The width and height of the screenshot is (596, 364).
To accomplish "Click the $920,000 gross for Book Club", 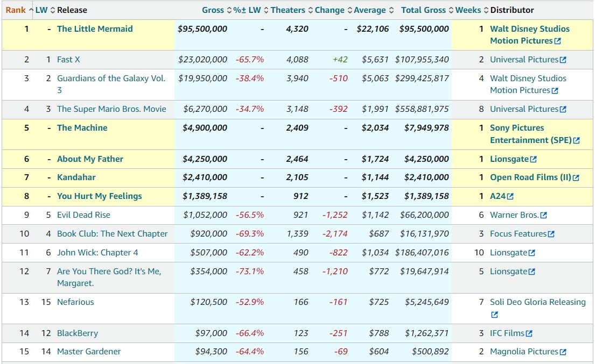I will pyautogui.click(x=209, y=234).
